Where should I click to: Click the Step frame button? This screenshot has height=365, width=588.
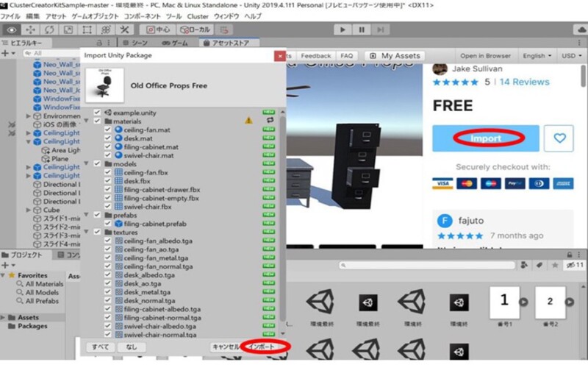380,29
